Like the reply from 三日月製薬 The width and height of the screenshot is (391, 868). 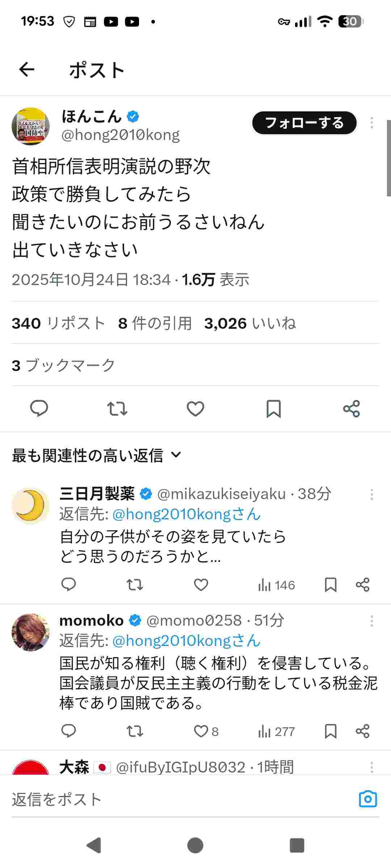201,585
